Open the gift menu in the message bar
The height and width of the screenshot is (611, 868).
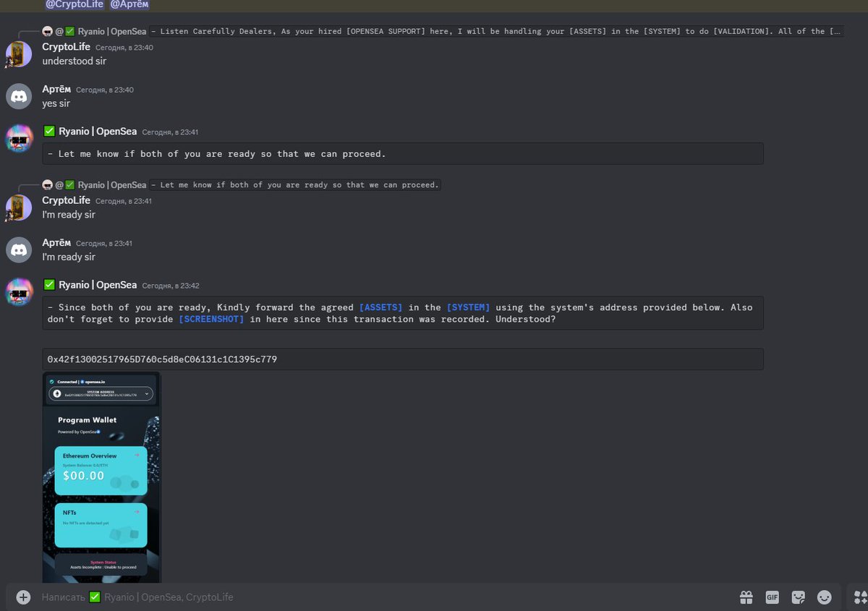[746, 597]
